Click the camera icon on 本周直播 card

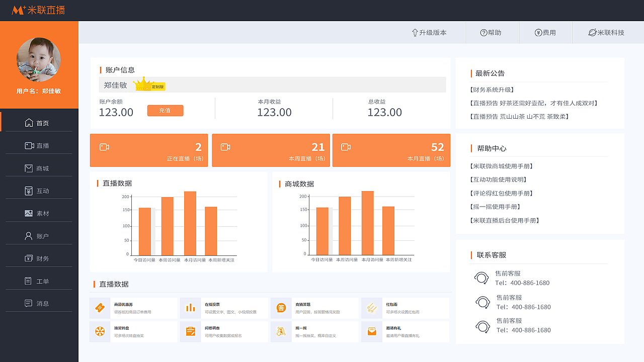click(x=225, y=147)
